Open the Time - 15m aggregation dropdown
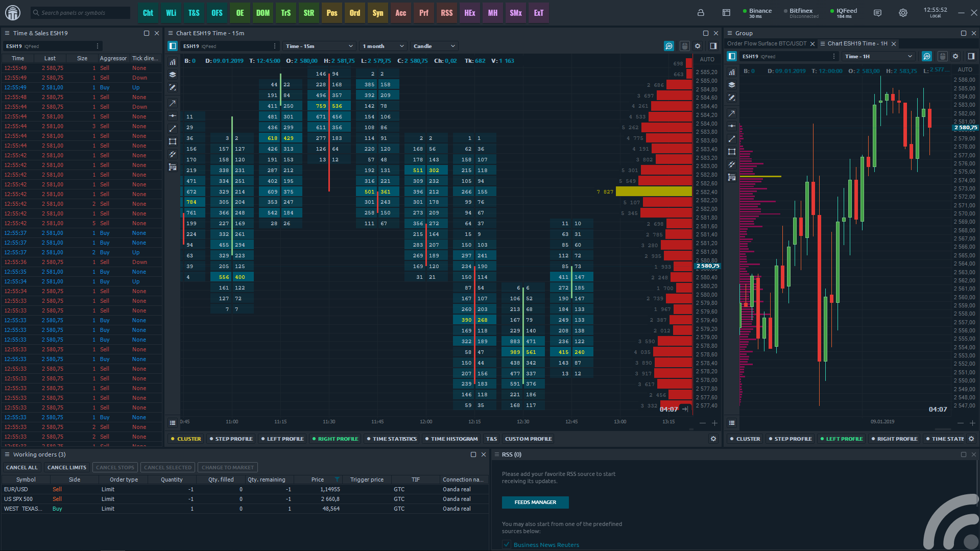The height and width of the screenshot is (551, 980). pos(319,46)
